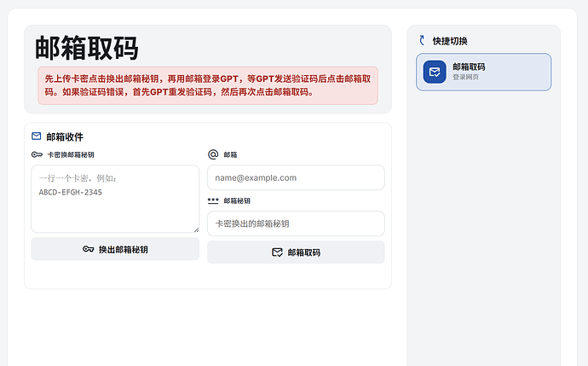The width and height of the screenshot is (588, 366).
Task: Click the @ icon beside 邮箱 label
Action: (213, 154)
